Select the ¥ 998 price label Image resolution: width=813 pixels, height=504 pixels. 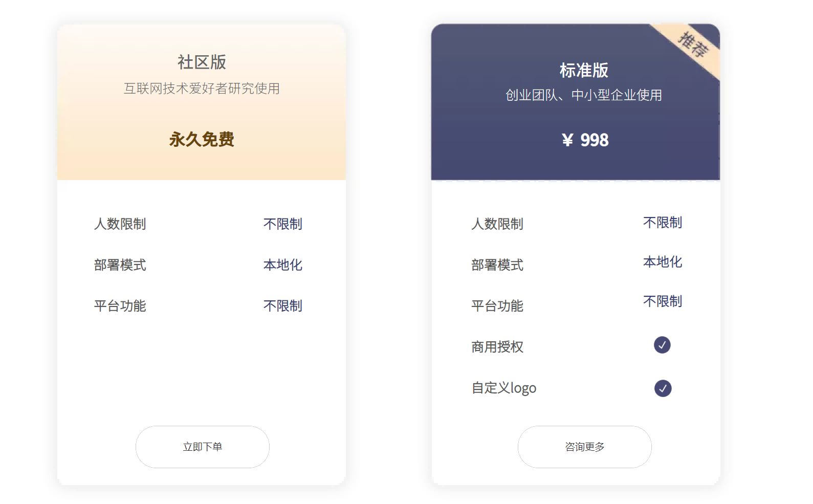[585, 139]
